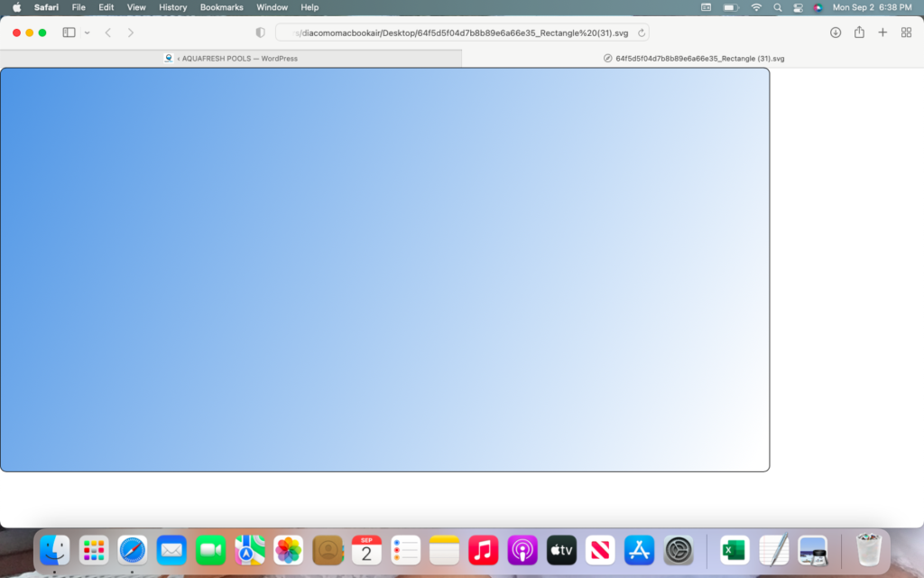
Task: Click the address bar showing the SVG path
Action: (462, 33)
